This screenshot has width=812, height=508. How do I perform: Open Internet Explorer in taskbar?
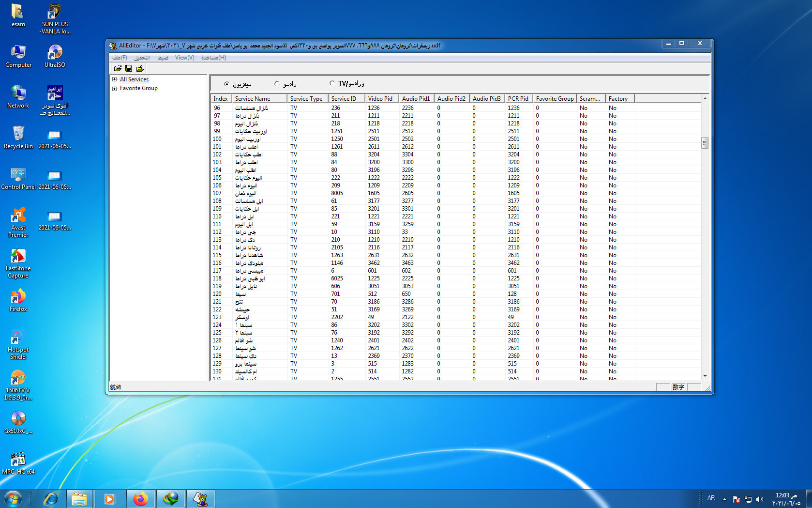click(x=51, y=499)
